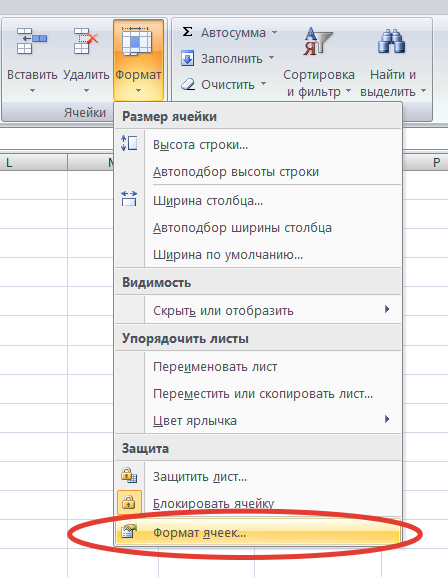This screenshot has height=577, width=448.
Task: Click the Очистить eraser icon
Action: (x=188, y=85)
